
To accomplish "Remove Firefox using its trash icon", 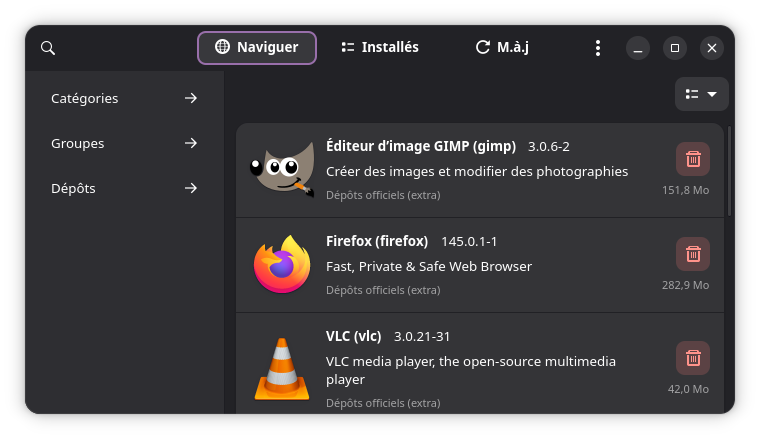I will (693, 254).
